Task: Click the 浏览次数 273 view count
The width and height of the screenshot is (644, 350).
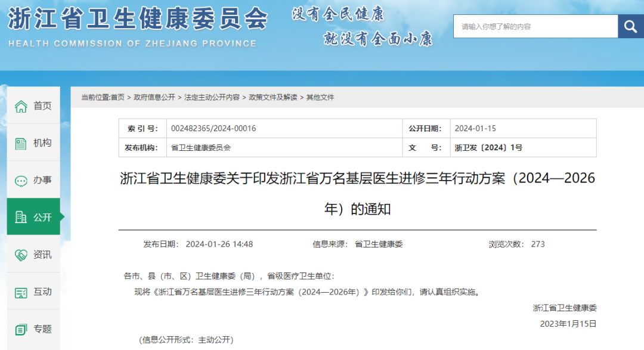Action: pyautogui.click(x=516, y=244)
